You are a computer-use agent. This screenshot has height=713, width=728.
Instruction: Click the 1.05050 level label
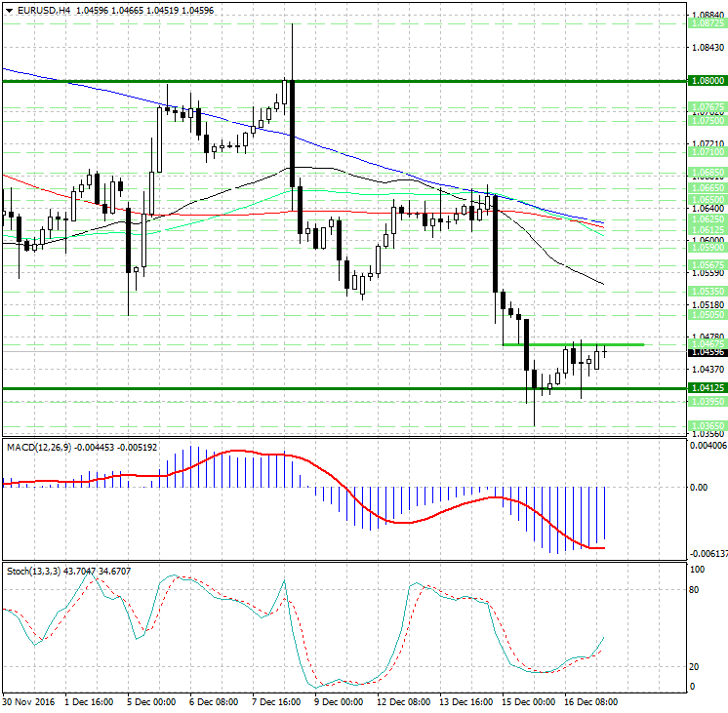[x=708, y=315]
